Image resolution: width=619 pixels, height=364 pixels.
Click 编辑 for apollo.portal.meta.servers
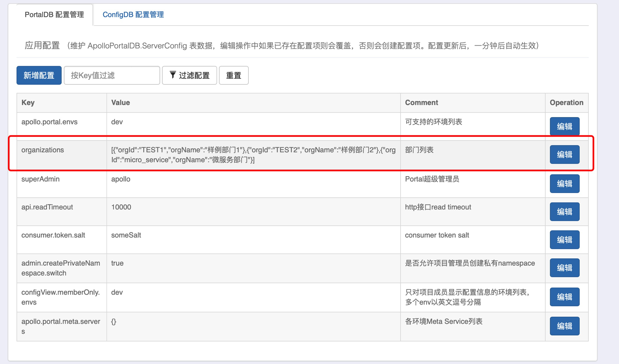pos(564,326)
